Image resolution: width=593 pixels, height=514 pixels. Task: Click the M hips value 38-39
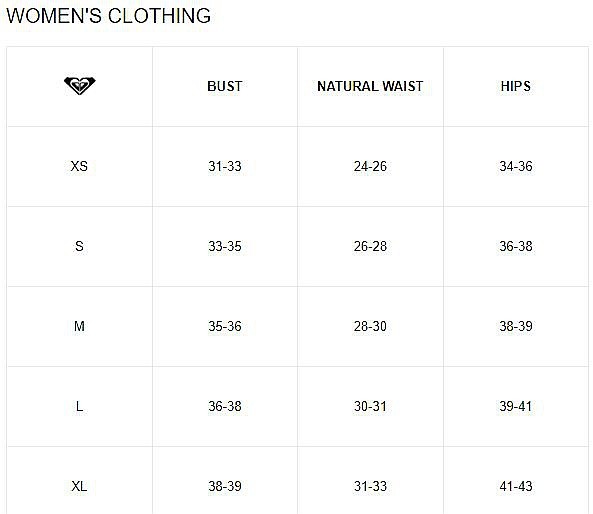pyautogui.click(x=516, y=326)
